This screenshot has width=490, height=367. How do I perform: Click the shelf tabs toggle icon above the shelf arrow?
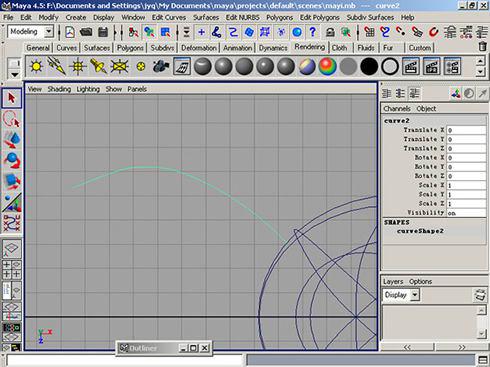point(14,63)
